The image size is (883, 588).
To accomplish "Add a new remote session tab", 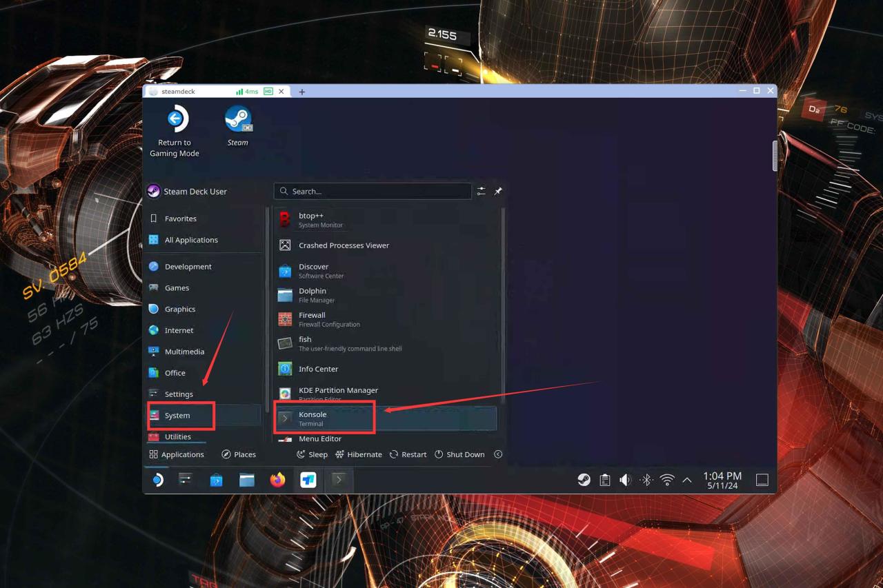I will [302, 92].
